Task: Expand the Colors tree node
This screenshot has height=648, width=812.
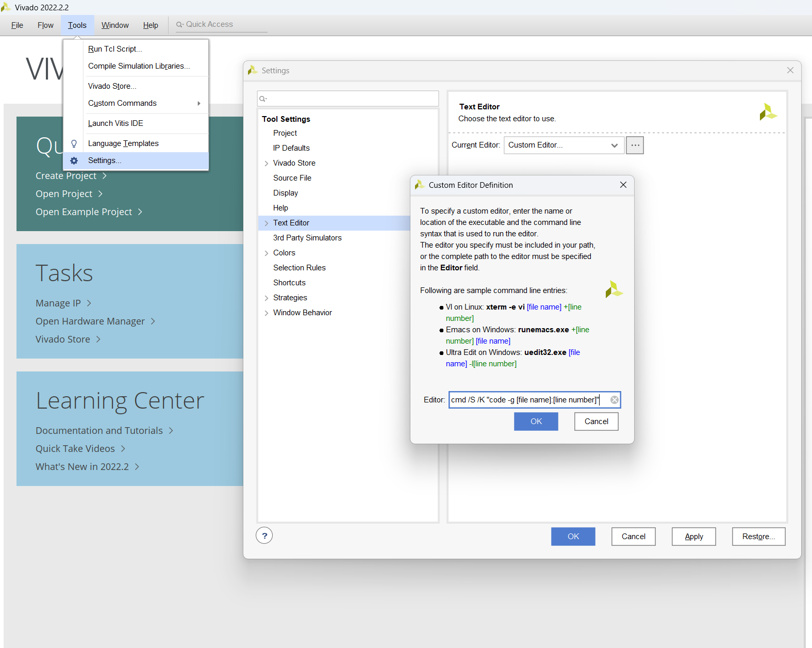Action: tap(266, 253)
